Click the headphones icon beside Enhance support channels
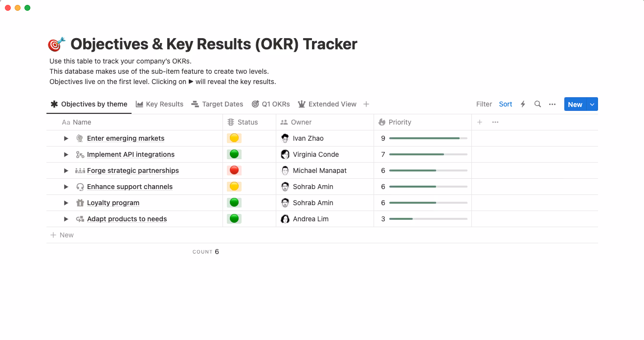The image size is (644, 340). (79, 187)
